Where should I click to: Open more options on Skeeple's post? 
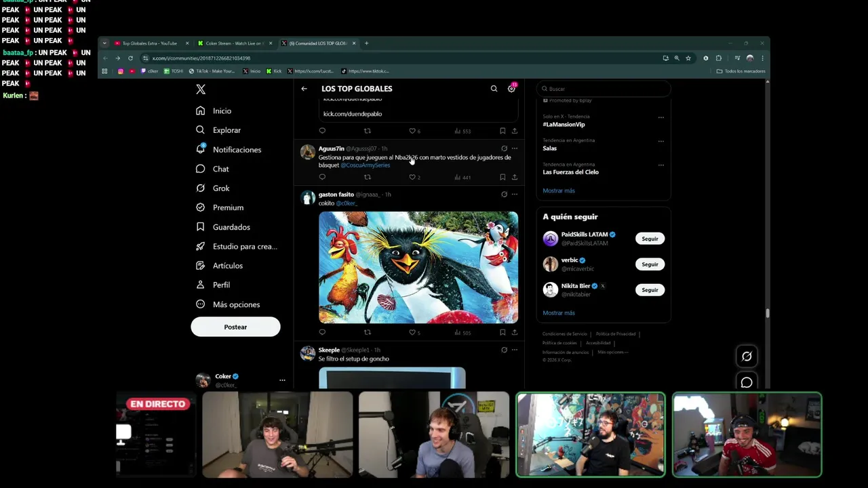point(515,350)
